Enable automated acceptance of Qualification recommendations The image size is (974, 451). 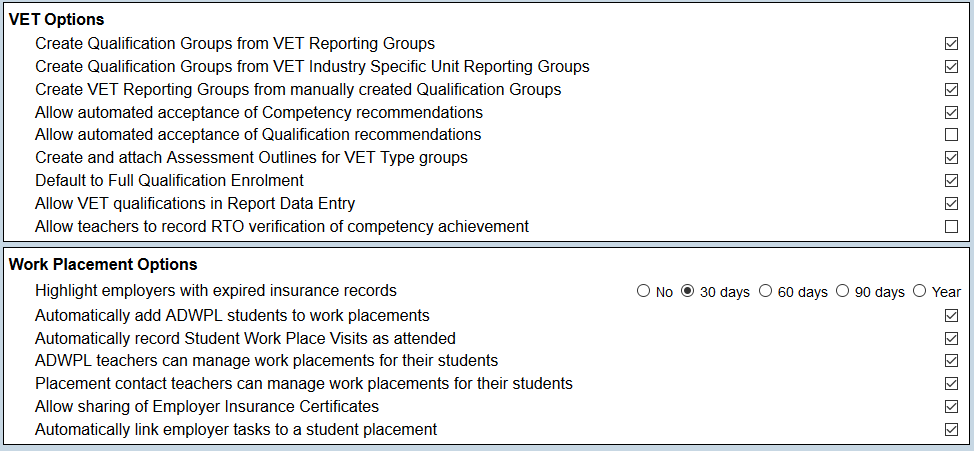pos(951,135)
